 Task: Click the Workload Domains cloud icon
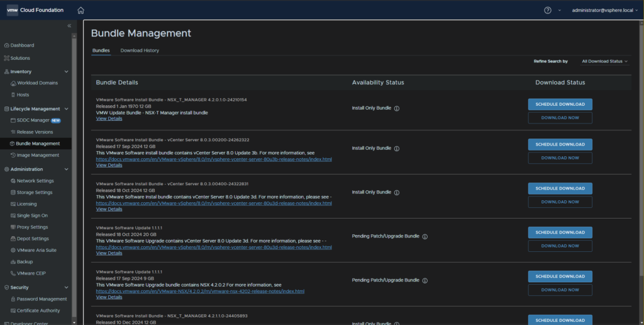pos(14,83)
